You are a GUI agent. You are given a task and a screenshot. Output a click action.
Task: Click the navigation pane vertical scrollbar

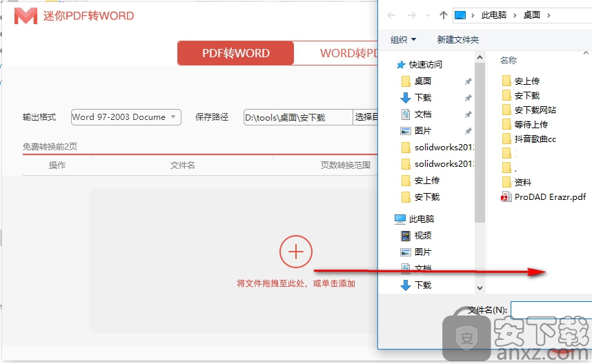tap(480, 138)
